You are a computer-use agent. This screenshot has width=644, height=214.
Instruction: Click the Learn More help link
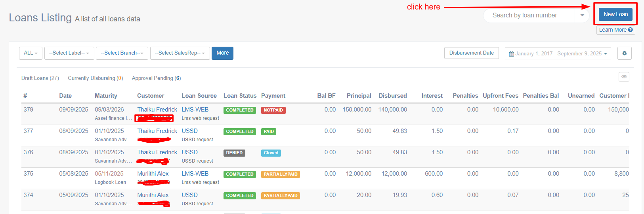[x=615, y=30]
